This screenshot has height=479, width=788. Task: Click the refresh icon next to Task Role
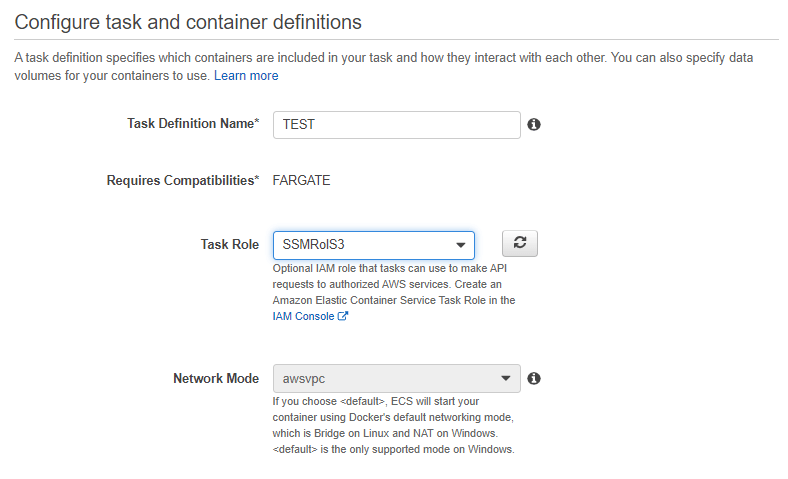pos(519,243)
